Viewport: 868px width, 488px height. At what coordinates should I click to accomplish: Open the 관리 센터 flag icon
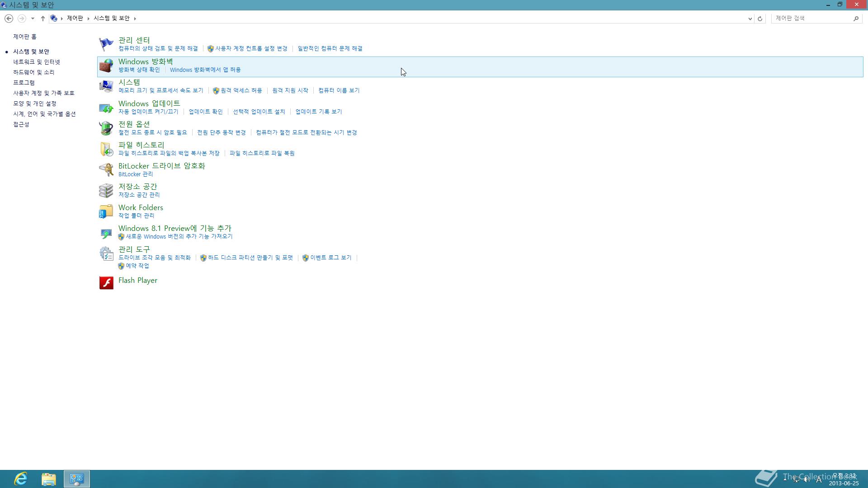106,44
